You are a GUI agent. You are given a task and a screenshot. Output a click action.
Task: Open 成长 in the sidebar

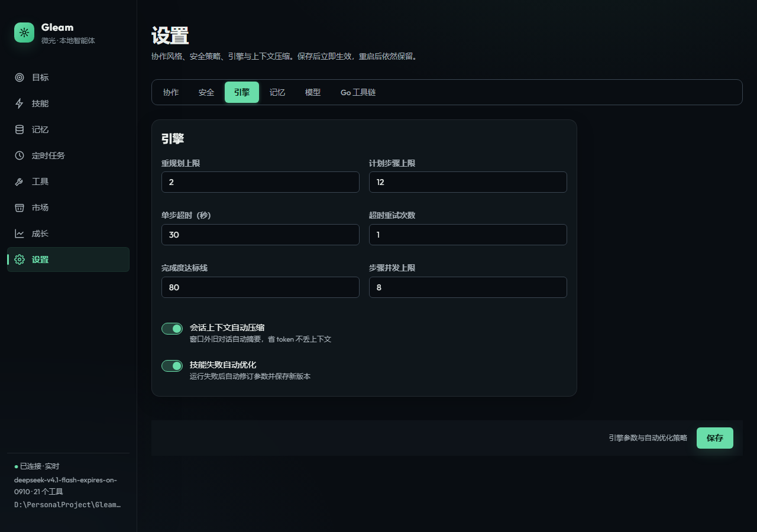(x=68, y=233)
